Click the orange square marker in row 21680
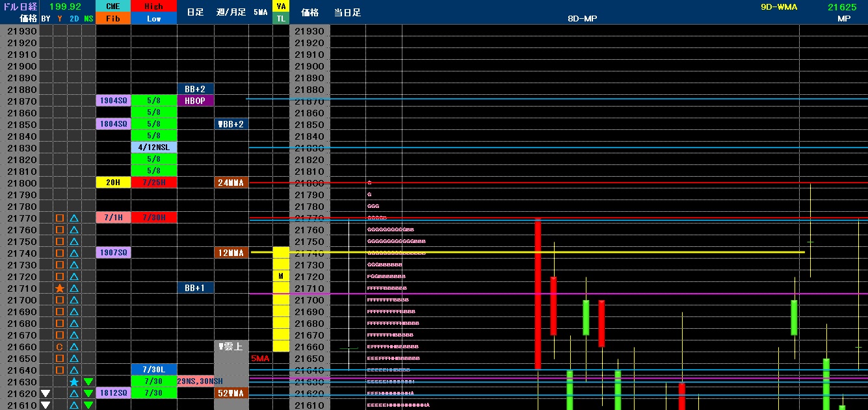Viewport: 868px width, 410px height. pyautogui.click(x=59, y=323)
